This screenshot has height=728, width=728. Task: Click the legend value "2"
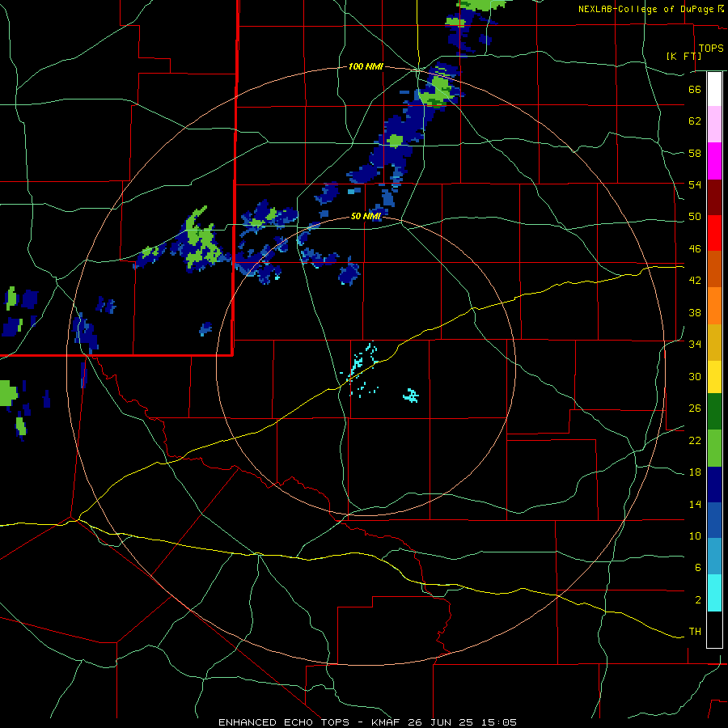click(698, 600)
